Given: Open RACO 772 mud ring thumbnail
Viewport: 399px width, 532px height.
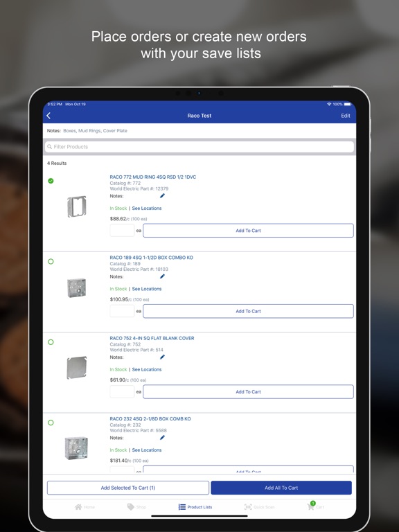Looking at the screenshot, I should [77, 206].
